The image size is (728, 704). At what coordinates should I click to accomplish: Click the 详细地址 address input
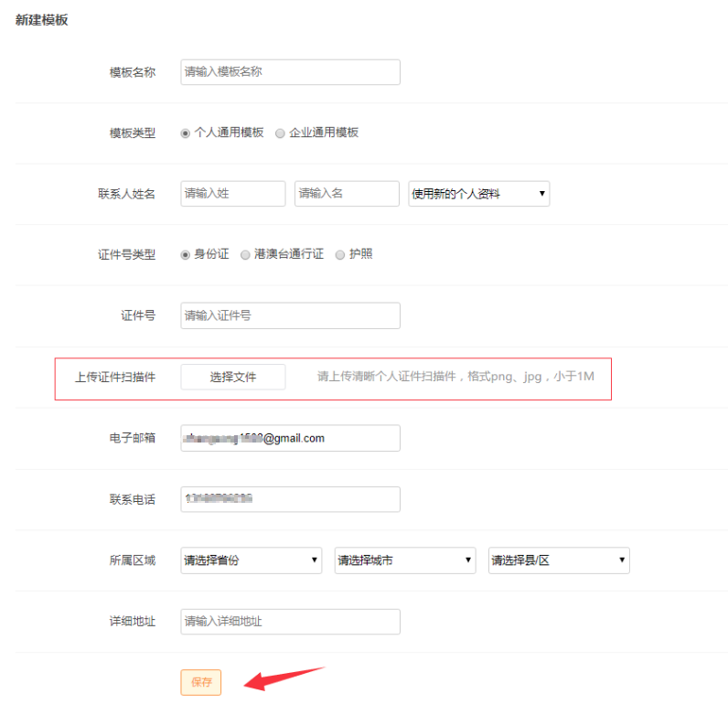pos(290,622)
